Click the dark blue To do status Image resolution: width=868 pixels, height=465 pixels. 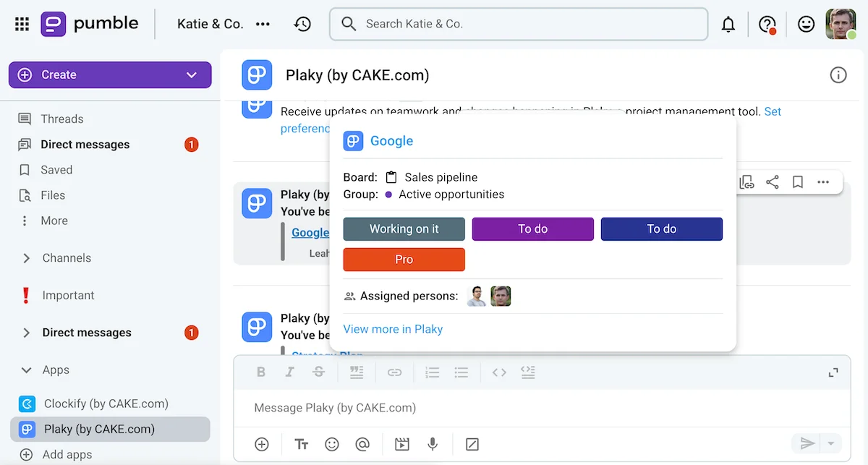click(662, 229)
